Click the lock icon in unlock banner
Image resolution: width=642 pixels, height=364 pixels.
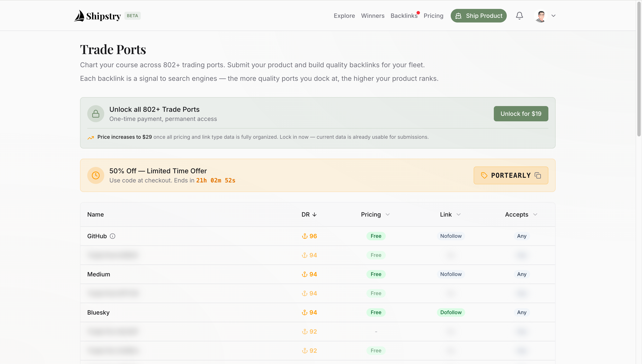96,114
